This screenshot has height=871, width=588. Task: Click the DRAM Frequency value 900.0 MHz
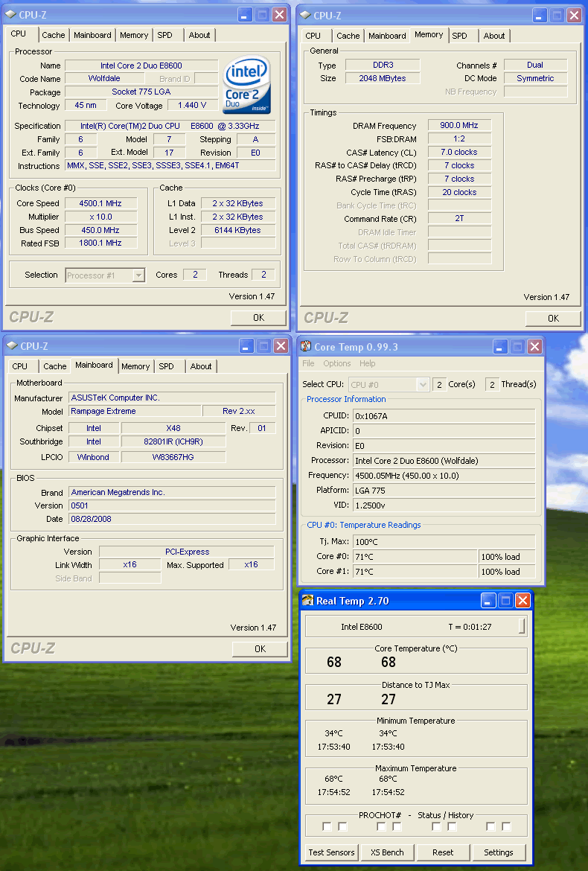click(x=459, y=126)
